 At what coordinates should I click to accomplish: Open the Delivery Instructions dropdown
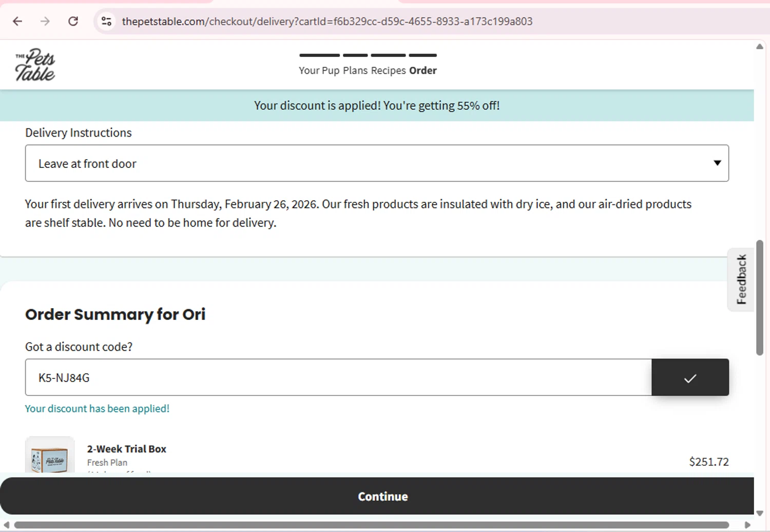pyautogui.click(x=377, y=163)
